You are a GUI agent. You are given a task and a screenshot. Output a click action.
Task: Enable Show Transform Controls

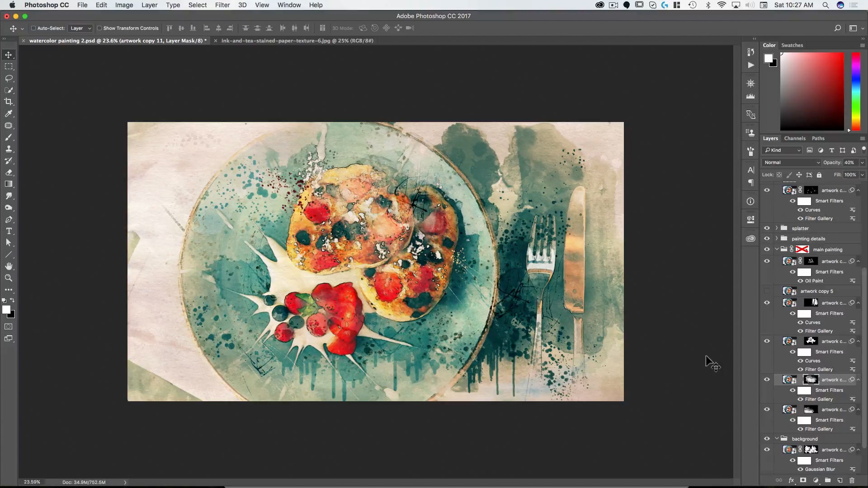(x=100, y=28)
